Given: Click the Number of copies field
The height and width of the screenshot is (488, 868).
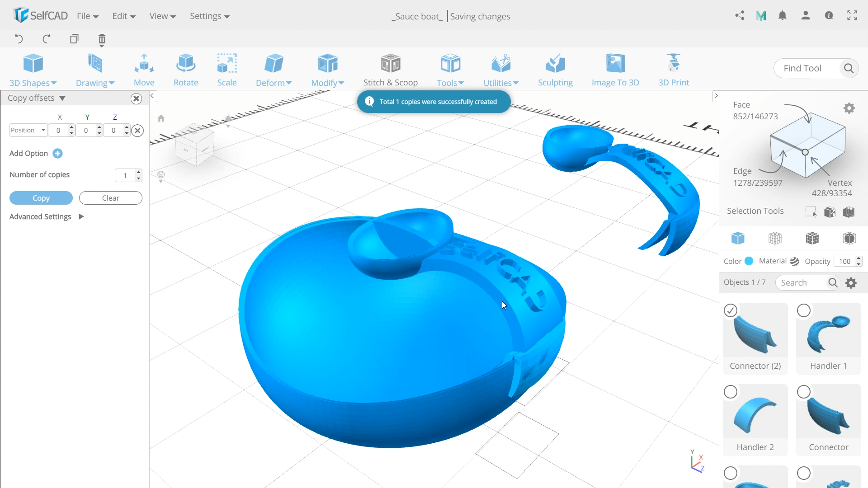Looking at the screenshot, I should [125, 175].
